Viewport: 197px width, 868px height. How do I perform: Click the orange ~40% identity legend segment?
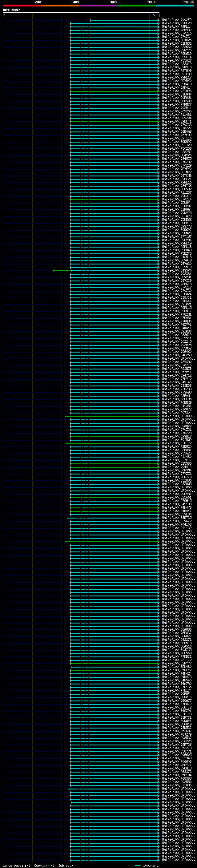[x=60, y=6]
